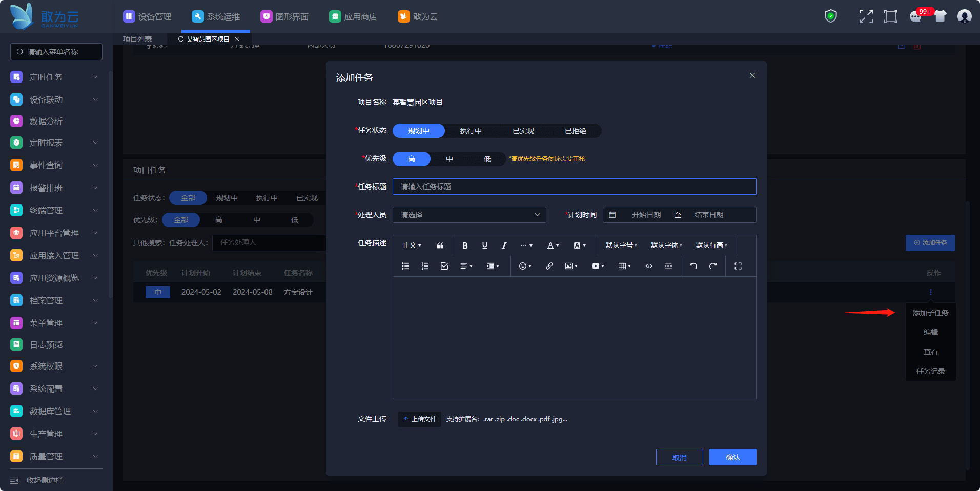980x491 pixels.
Task: Insert a to-do checkbox list
Action: 444,266
